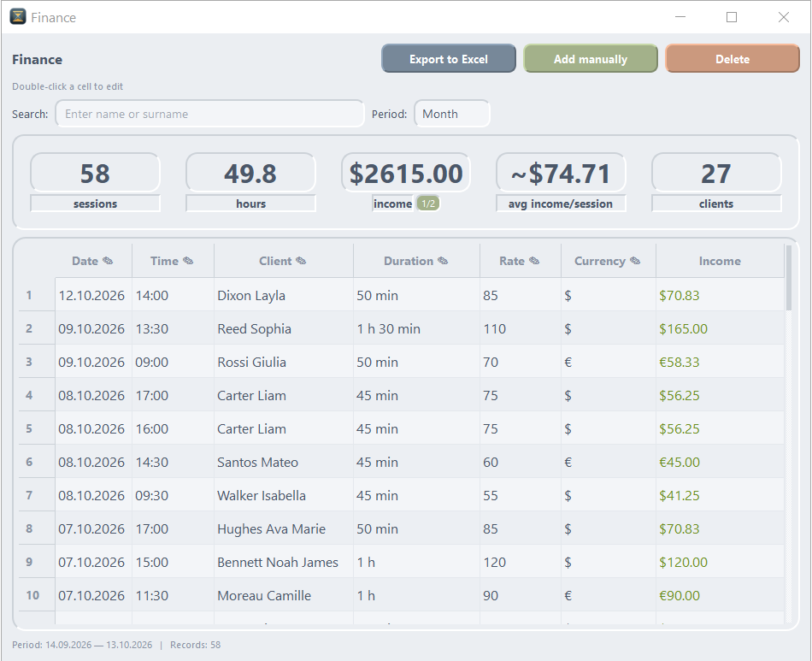Image resolution: width=812 pixels, height=661 pixels.
Task: Click the 12.10.2026 date cell
Action: 94,295
